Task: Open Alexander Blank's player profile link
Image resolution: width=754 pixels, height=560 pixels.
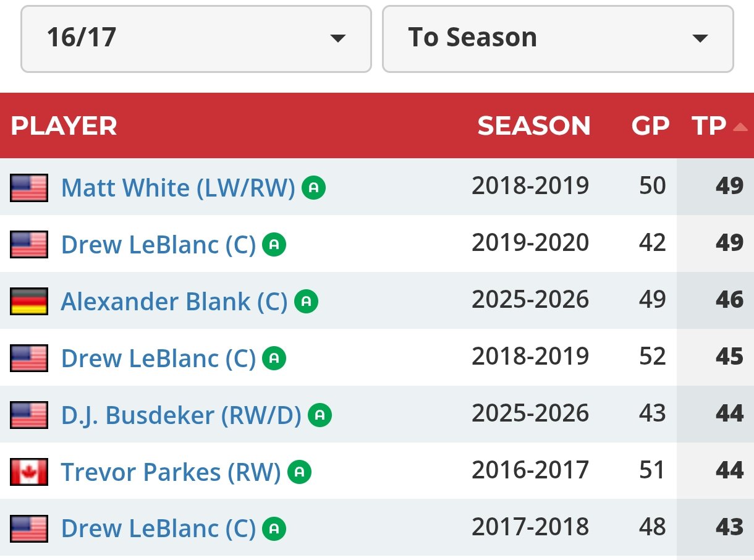Action: tap(174, 301)
